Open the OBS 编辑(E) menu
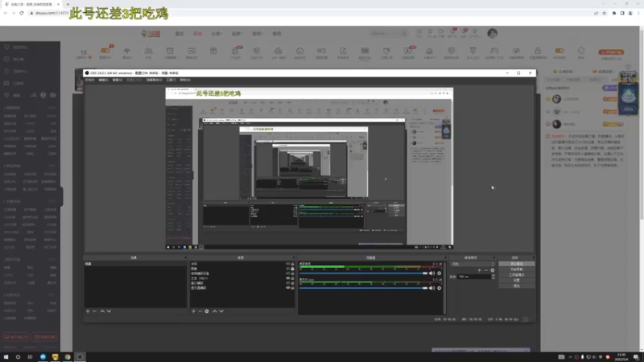 coord(104,80)
